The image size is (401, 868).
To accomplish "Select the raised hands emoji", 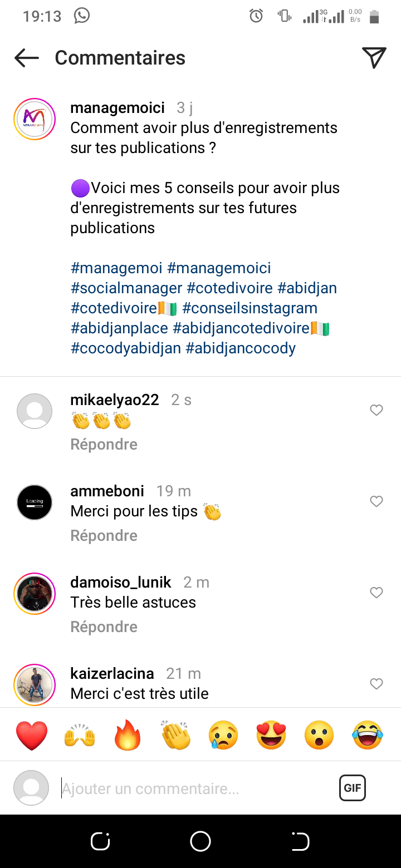I will point(80,735).
